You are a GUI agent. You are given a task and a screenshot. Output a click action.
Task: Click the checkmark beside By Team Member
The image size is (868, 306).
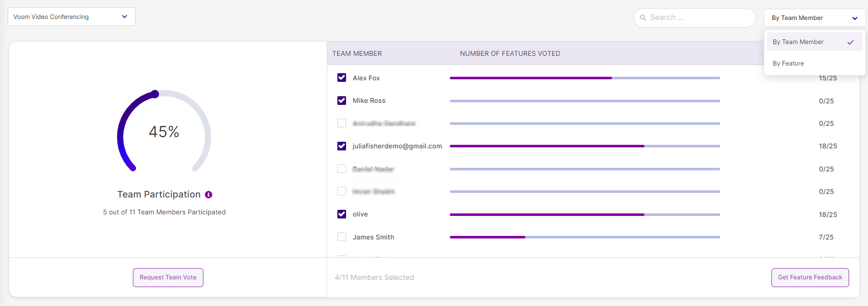[x=851, y=42]
